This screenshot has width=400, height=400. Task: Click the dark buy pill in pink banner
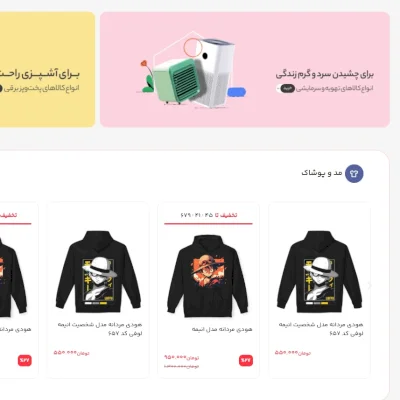point(287,89)
